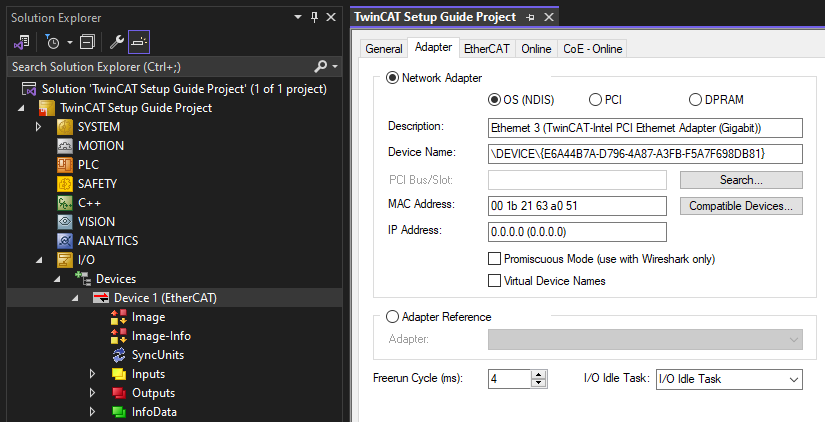Open Solution Explorer window position dropdown

click(298, 17)
